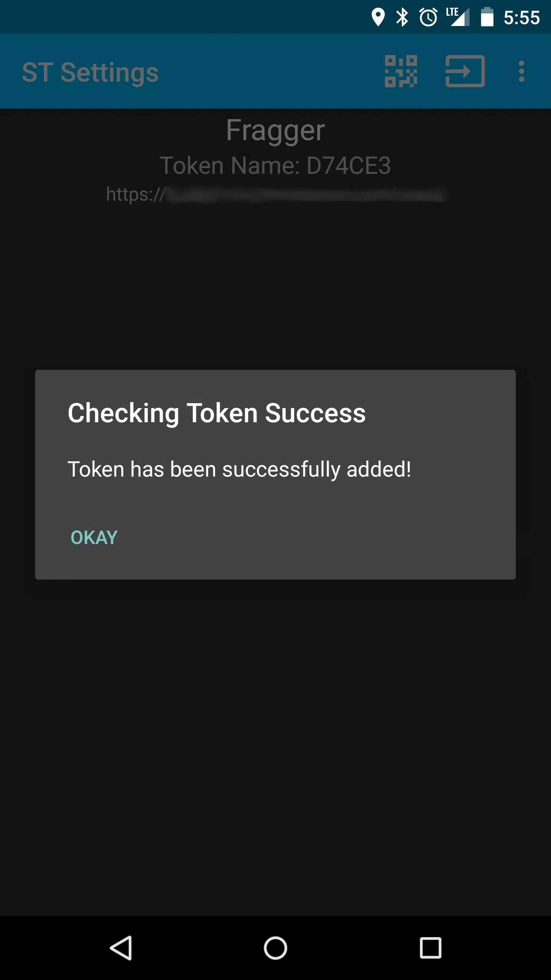Viewport: 551px width, 980px height.
Task: Tap the location pin status icon
Action: [378, 17]
